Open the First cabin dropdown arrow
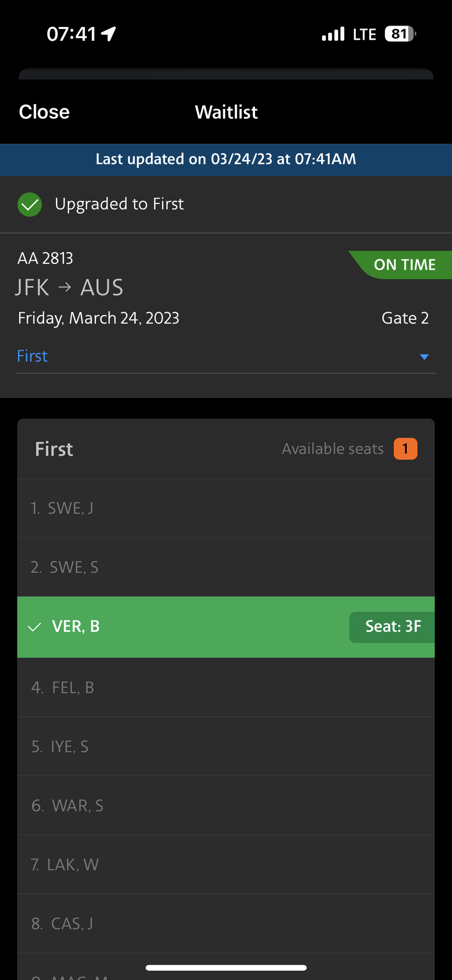The width and height of the screenshot is (452, 980). pos(424,357)
